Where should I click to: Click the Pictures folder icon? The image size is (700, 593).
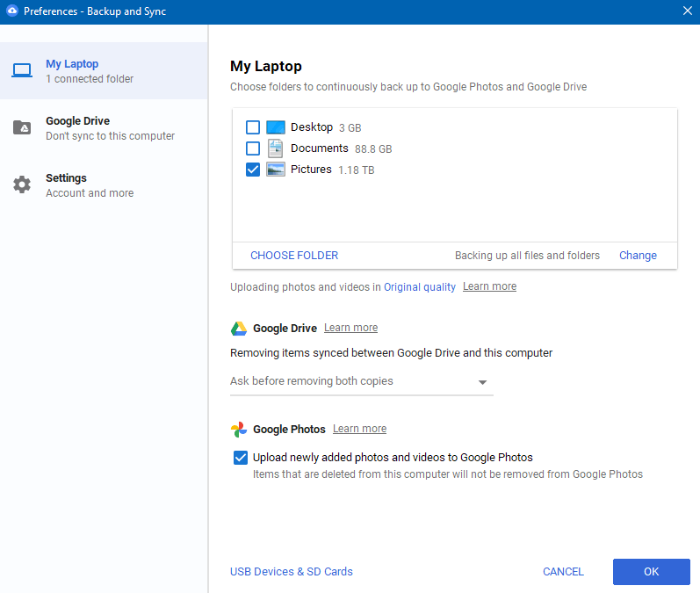tap(276, 170)
